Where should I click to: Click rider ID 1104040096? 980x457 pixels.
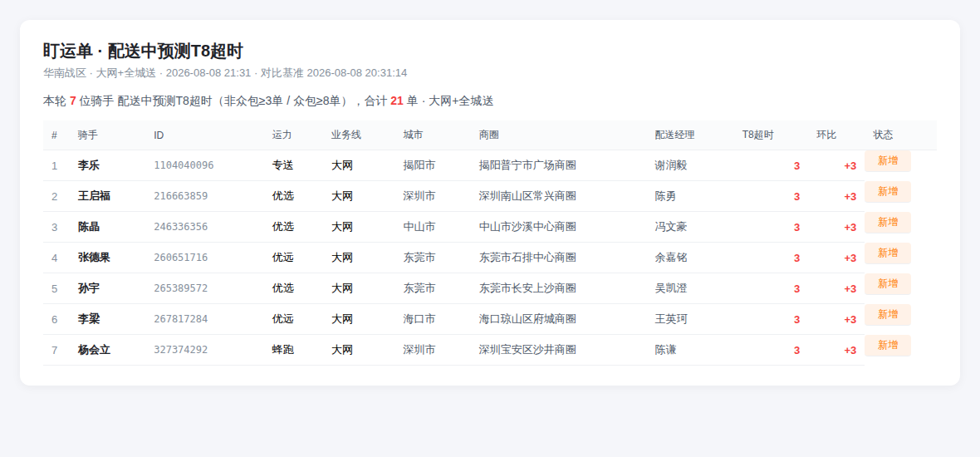184,165
